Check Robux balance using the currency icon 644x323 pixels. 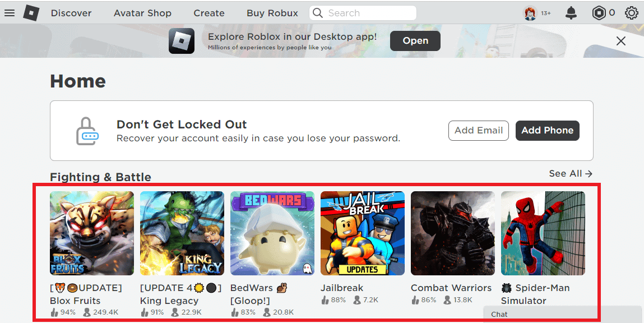(599, 12)
